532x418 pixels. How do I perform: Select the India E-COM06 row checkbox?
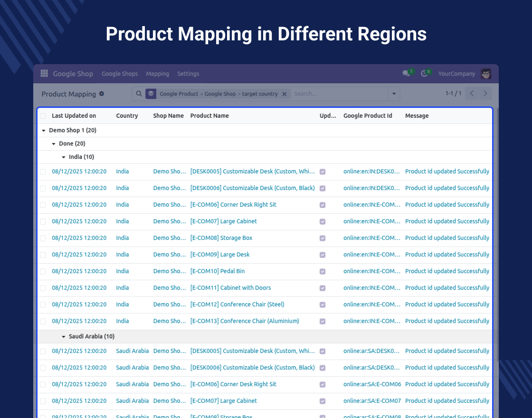43,205
